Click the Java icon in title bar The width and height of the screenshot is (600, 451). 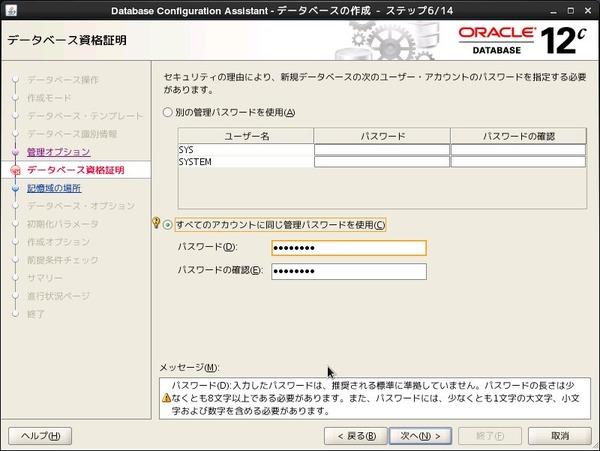tap(11, 10)
